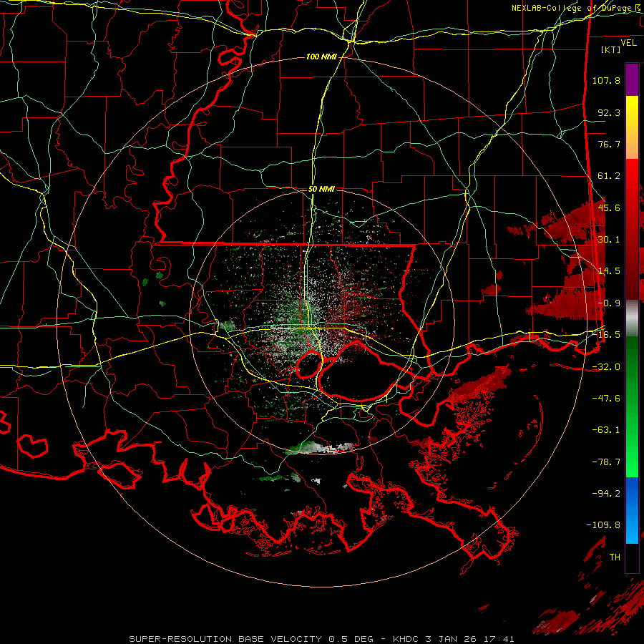Select the 61.2 legend value
The image size is (644, 644).
click(609, 176)
